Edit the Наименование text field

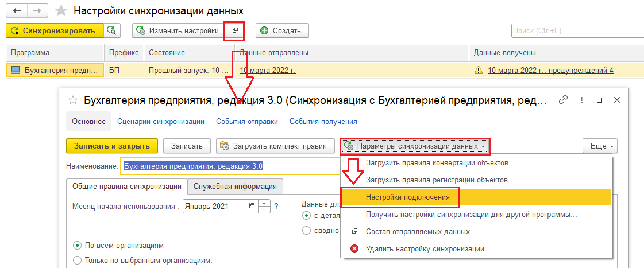coord(230,166)
